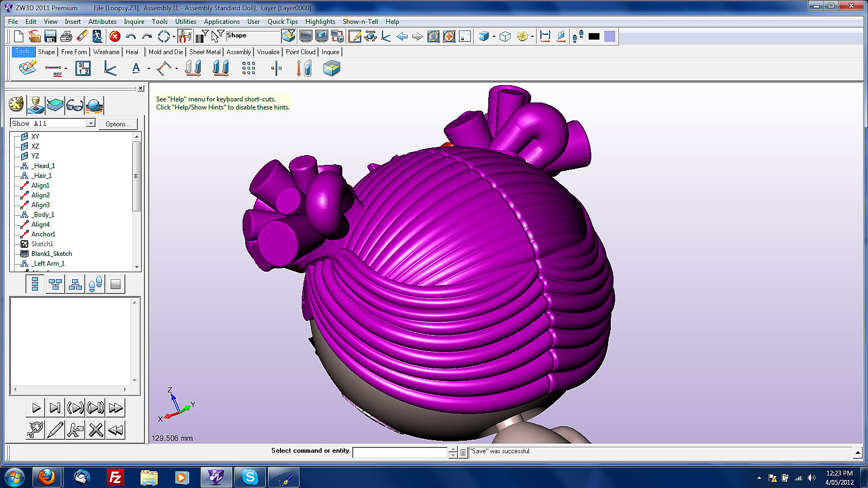Select the text annotation A tool

click(x=136, y=68)
